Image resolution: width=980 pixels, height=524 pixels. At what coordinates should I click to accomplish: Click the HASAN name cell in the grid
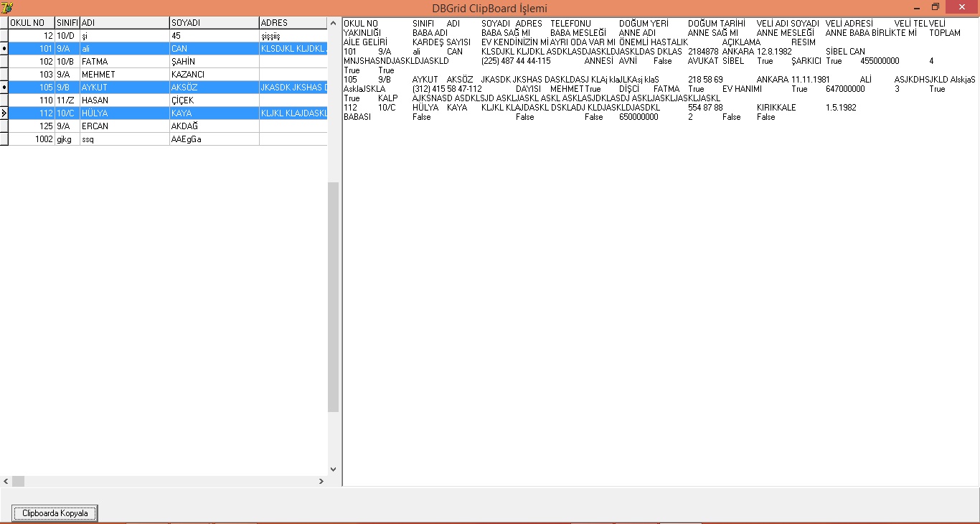point(125,100)
